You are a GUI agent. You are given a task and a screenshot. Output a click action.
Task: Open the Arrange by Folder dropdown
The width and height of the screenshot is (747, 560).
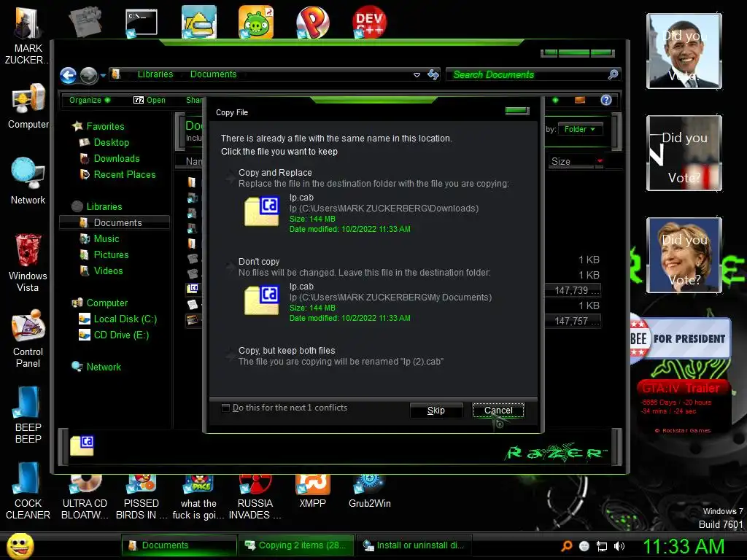(x=580, y=129)
